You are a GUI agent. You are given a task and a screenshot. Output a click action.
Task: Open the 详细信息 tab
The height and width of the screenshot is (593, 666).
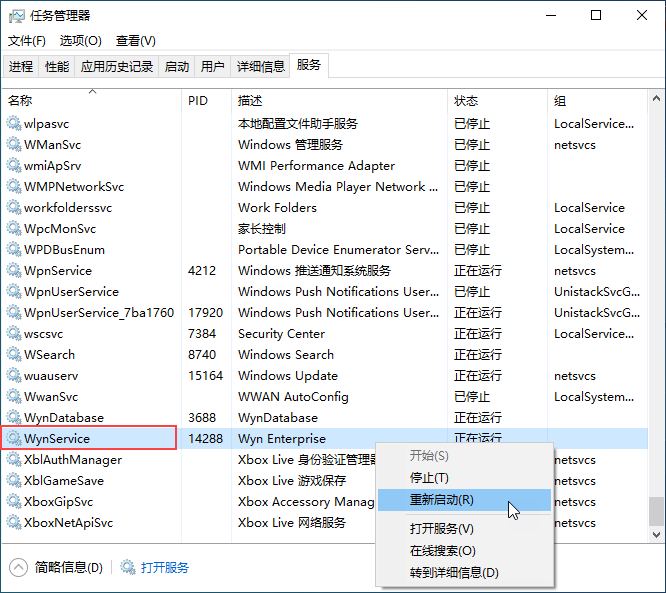coord(260,67)
